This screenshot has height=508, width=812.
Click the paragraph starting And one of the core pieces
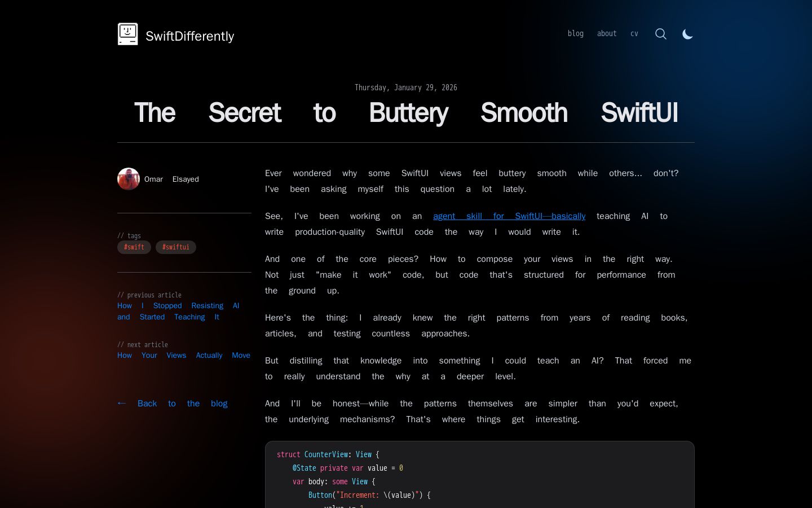click(x=479, y=275)
